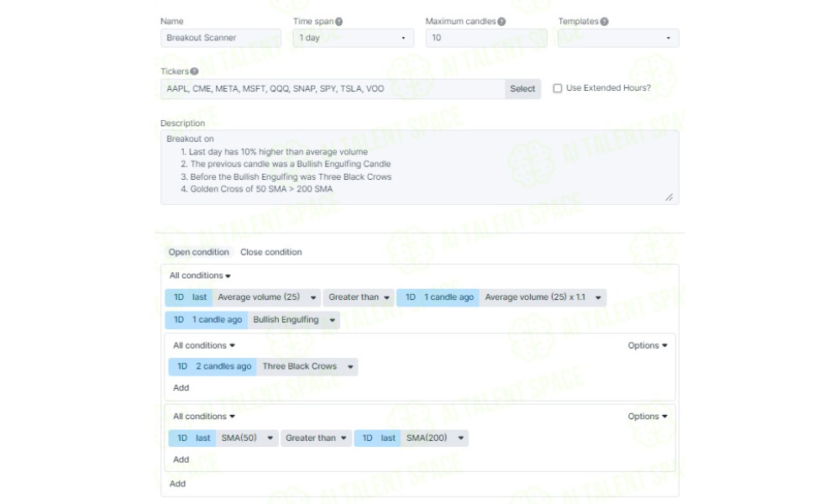The width and height of the screenshot is (840, 504).
Task: Open the Average volume (25) indicator dropdown
Action: click(x=266, y=297)
